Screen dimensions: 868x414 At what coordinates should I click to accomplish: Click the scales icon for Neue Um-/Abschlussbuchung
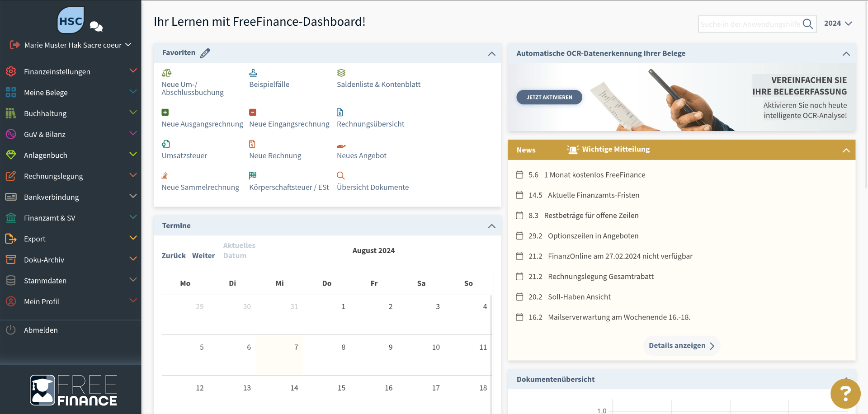click(x=166, y=73)
